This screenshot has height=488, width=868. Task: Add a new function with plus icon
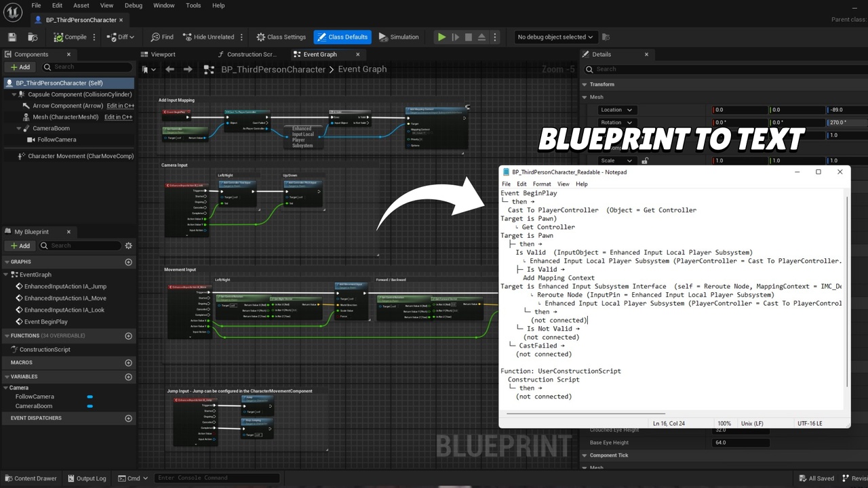point(128,335)
